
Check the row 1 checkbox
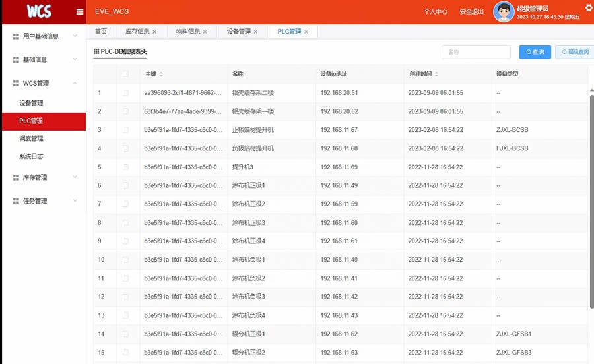[125, 93]
